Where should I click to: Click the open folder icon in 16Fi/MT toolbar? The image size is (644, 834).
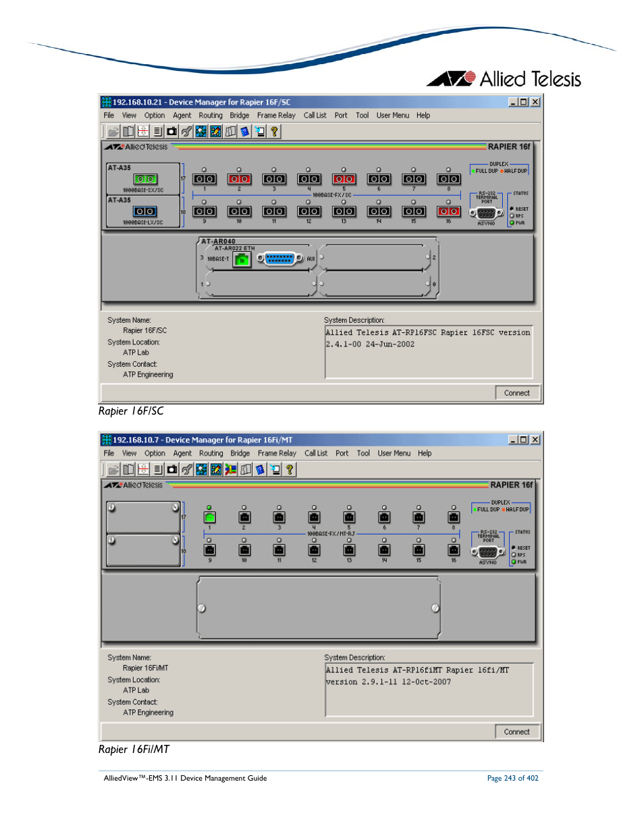pos(113,469)
